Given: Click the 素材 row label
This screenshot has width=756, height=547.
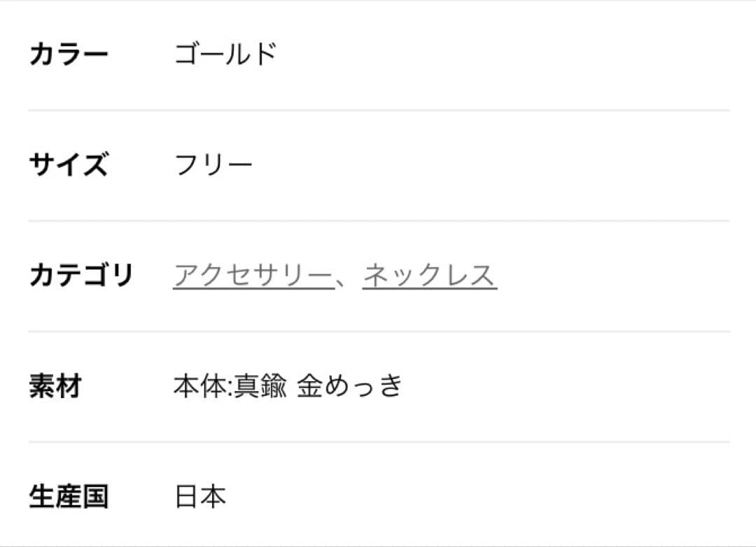Looking at the screenshot, I should click(55, 386).
